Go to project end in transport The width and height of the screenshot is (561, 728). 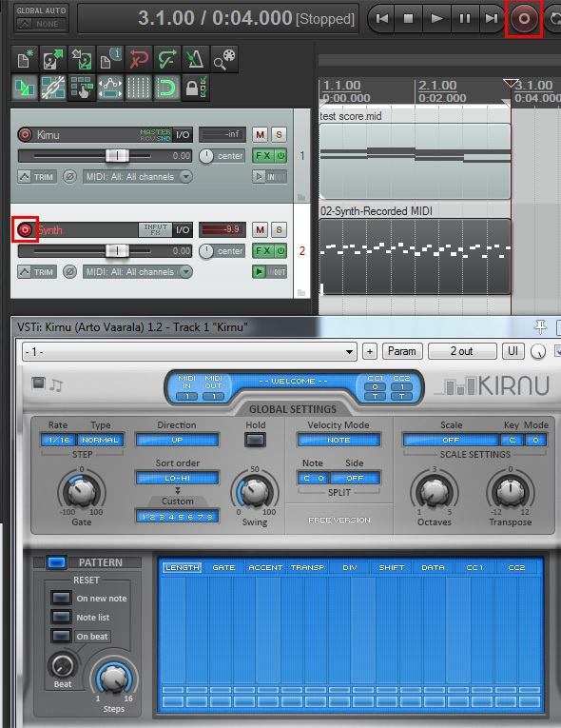[x=491, y=19]
